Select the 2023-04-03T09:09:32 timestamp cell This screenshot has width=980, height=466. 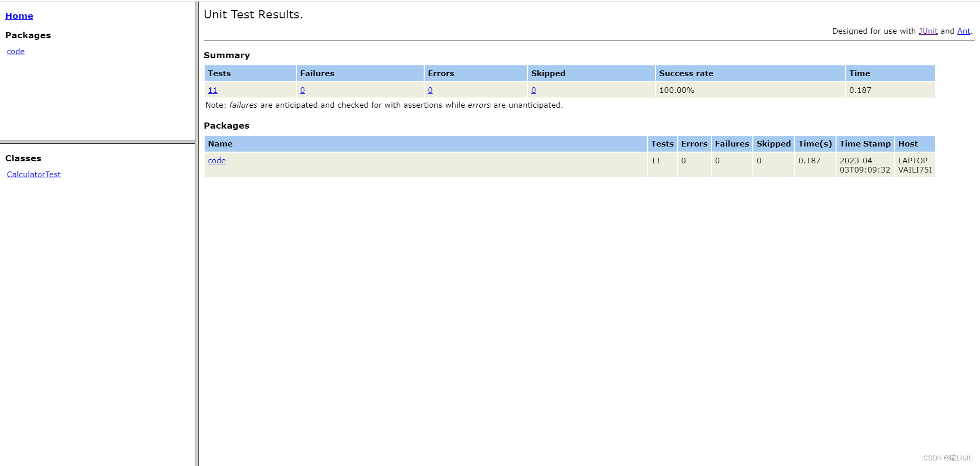[x=865, y=165]
